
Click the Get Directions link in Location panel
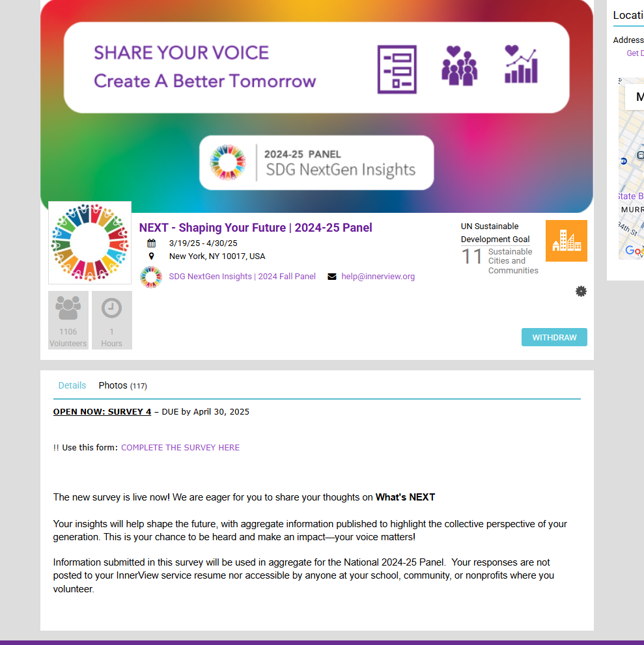pyautogui.click(x=635, y=53)
